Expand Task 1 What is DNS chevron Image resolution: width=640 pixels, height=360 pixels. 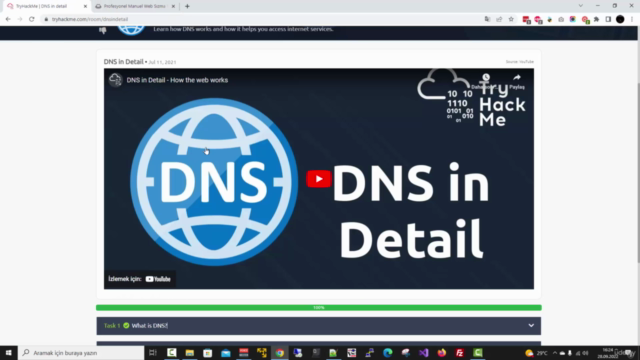[x=531, y=326]
